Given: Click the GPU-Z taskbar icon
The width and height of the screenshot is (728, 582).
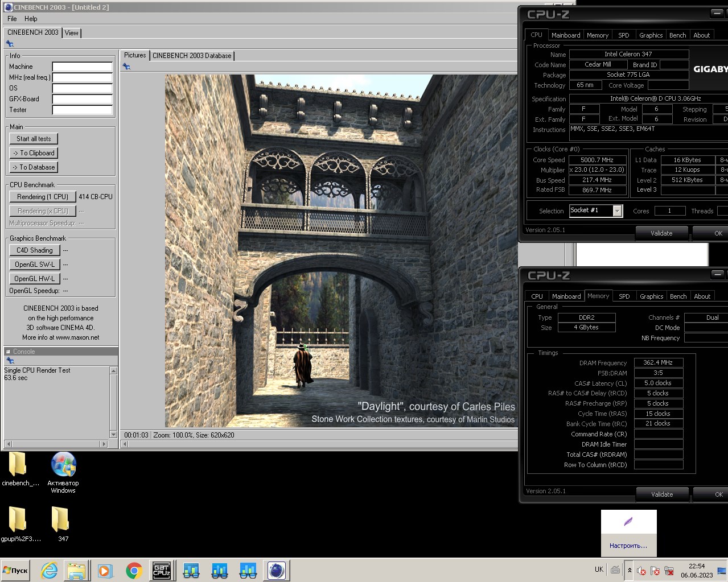Looking at the screenshot, I should (x=162, y=571).
